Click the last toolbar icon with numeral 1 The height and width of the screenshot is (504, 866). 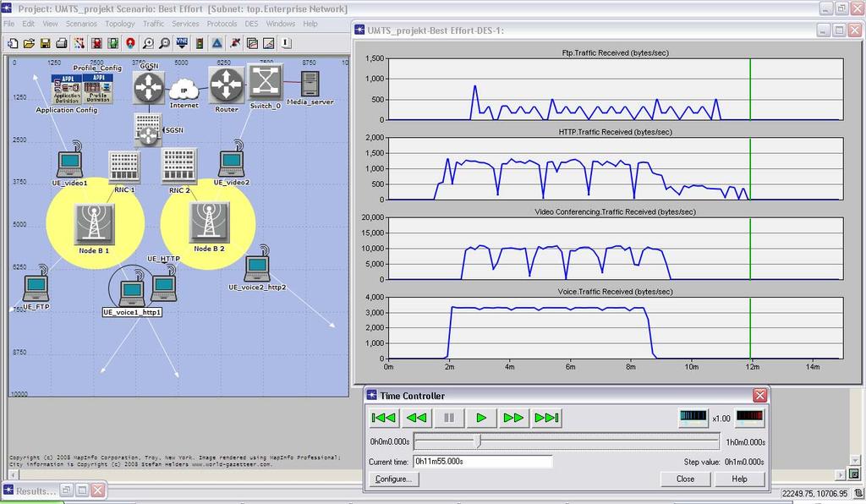[x=286, y=43]
